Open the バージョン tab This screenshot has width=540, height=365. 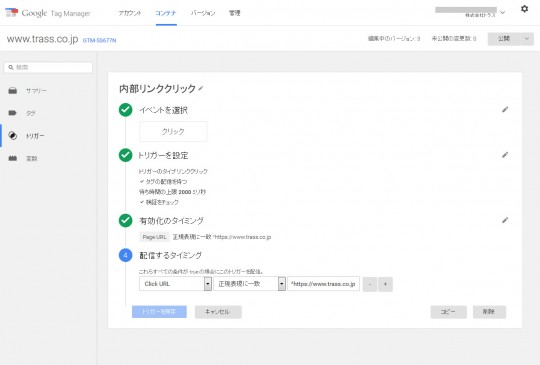click(203, 13)
